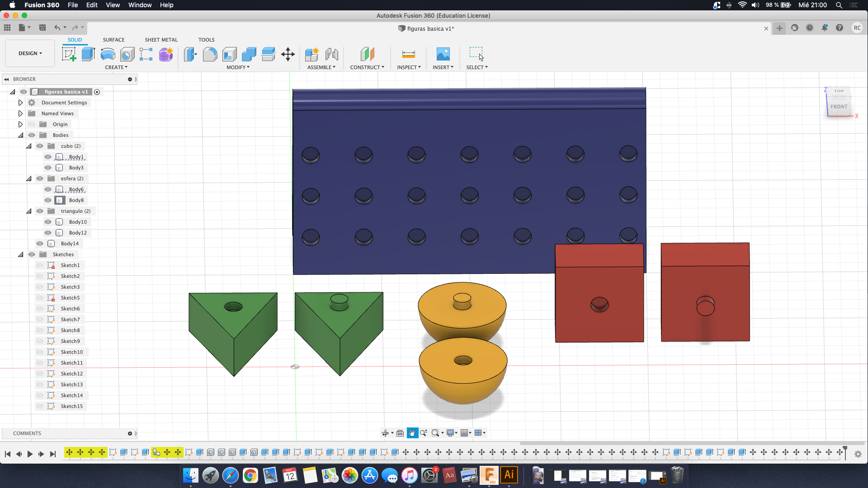Viewport: 868px width, 488px height.
Task: Open the Window menu in menu bar
Action: pyautogui.click(x=140, y=5)
